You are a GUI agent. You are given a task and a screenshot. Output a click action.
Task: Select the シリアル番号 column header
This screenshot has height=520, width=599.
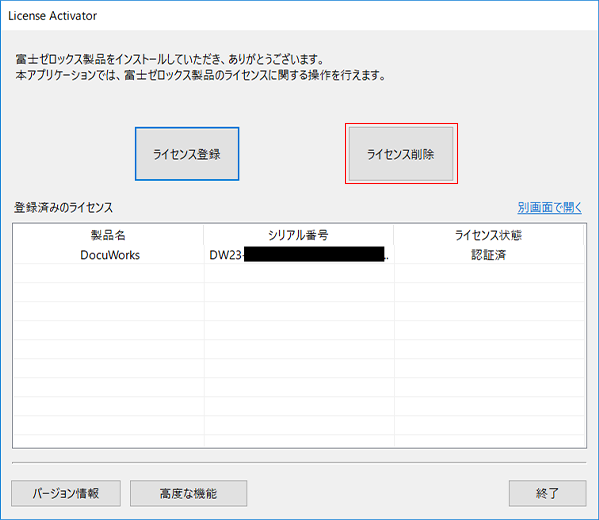(x=299, y=235)
